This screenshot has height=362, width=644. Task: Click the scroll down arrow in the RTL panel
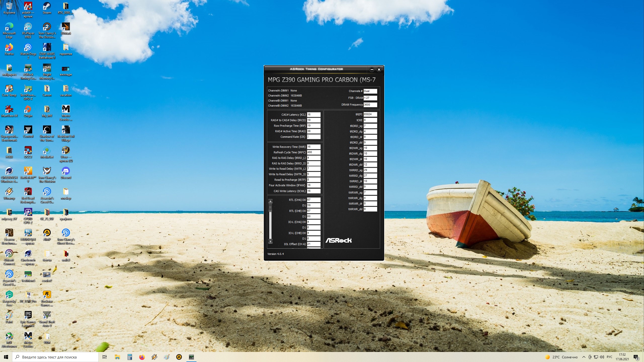(x=270, y=241)
